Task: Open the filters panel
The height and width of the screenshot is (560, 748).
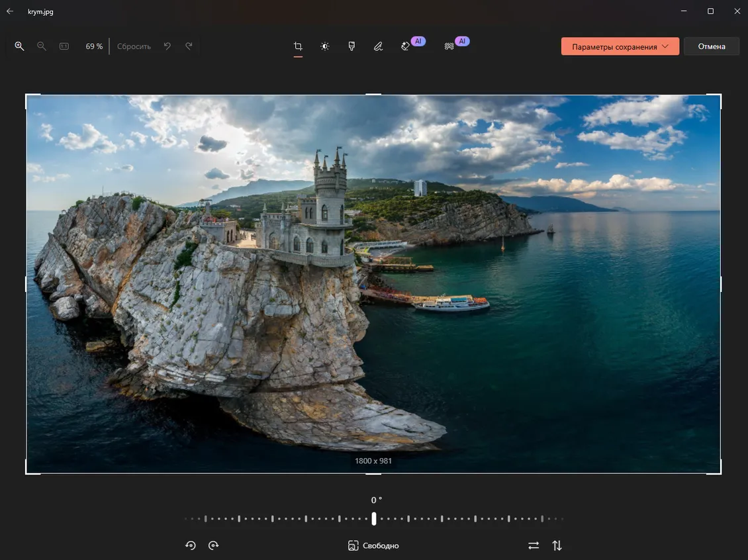Action: [x=351, y=46]
